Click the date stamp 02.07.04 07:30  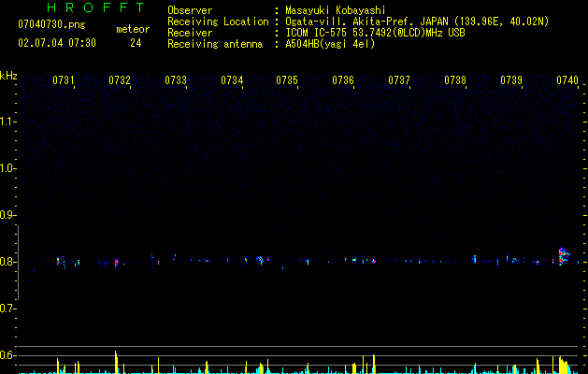pyautogui.click(x=57, y=43)
